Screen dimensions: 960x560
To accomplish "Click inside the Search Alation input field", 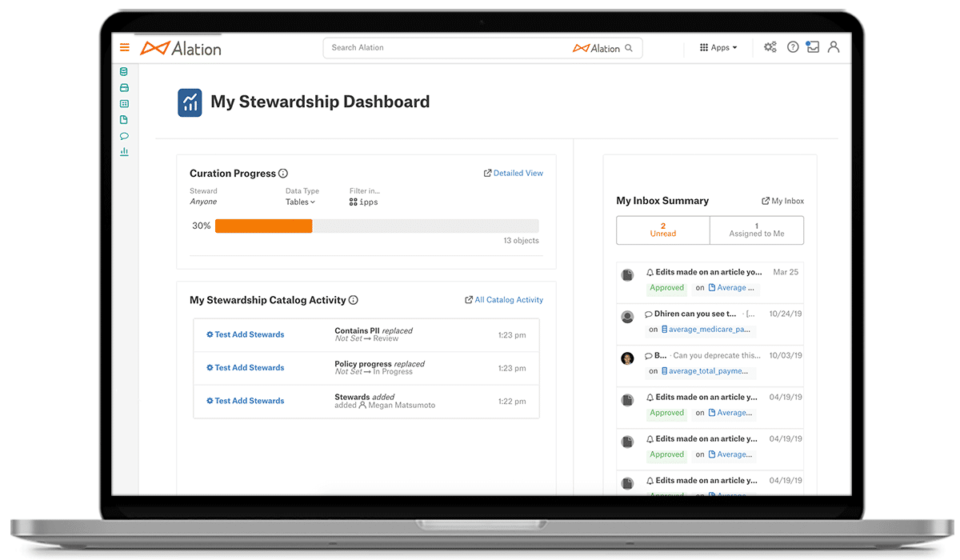I will [x=440, y=47].
